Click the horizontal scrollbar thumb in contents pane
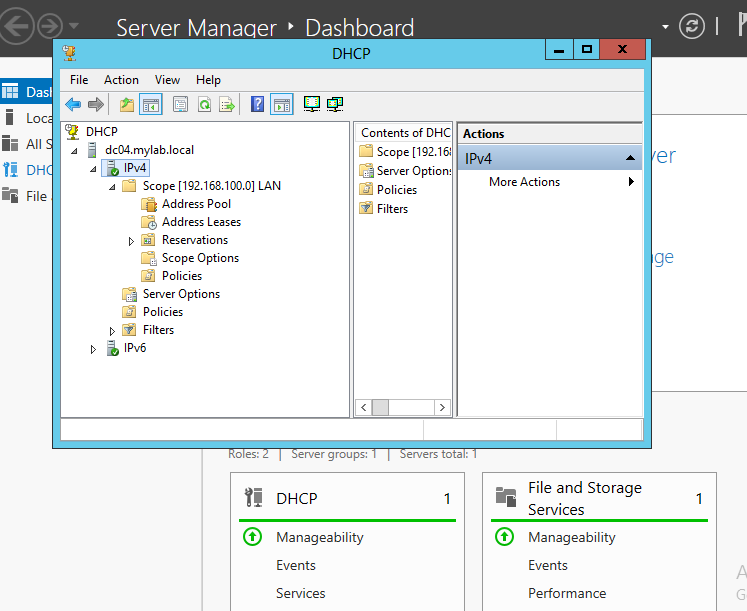The height and width of the screenshot is (611, 747). click(x=380, y=407)
